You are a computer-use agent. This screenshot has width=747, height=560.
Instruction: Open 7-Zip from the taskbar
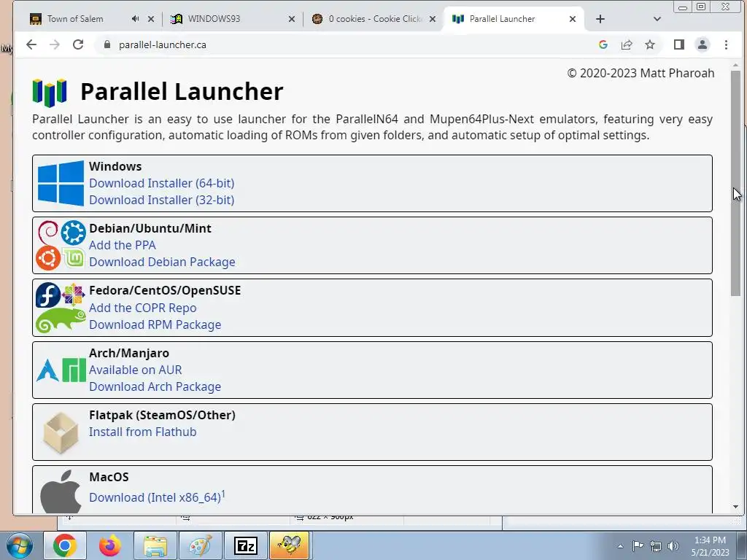(x=246, y=545)
